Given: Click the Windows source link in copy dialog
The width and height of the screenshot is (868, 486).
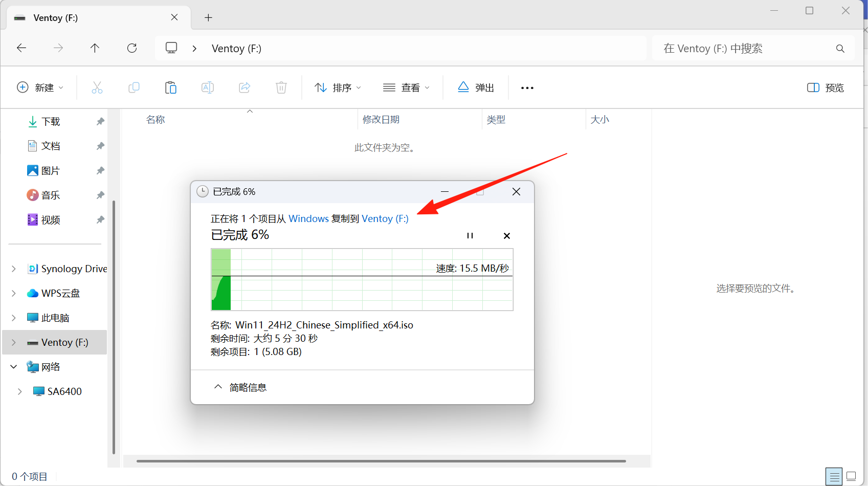Looking at the screenshot, I should pos(309,219).
